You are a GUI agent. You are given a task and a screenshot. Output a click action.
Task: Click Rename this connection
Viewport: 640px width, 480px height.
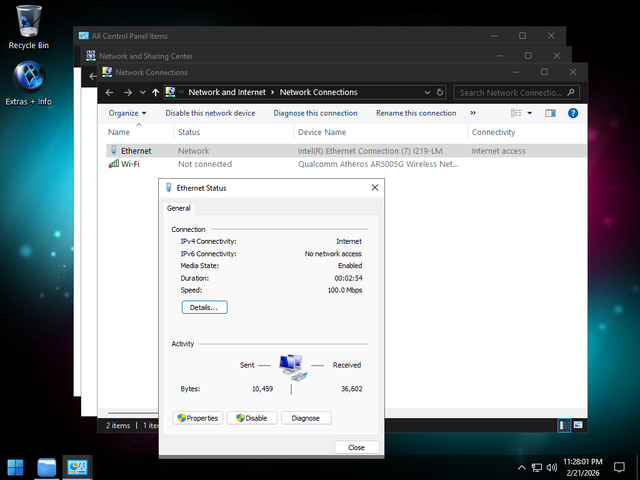[416, 113]
